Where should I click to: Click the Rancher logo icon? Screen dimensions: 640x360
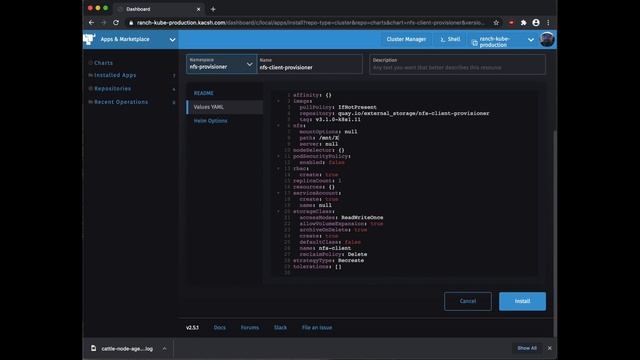89,39
